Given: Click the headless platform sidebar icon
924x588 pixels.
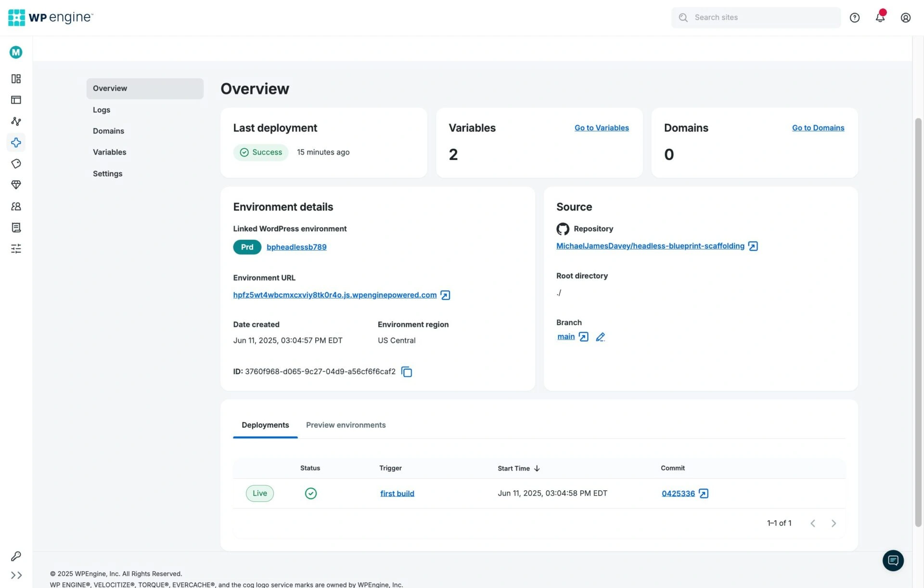Looking at the screenshot, I should tap(16, 143).
